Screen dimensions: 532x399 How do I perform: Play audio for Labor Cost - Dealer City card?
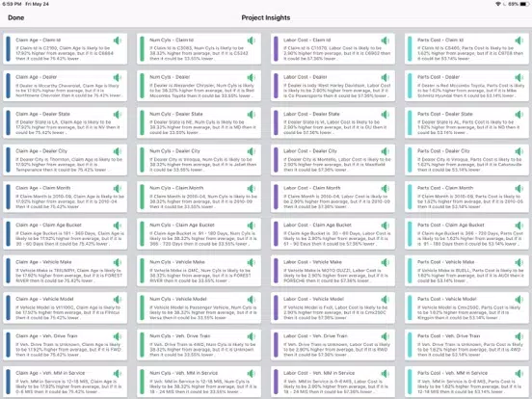click(x=386, y=151)
